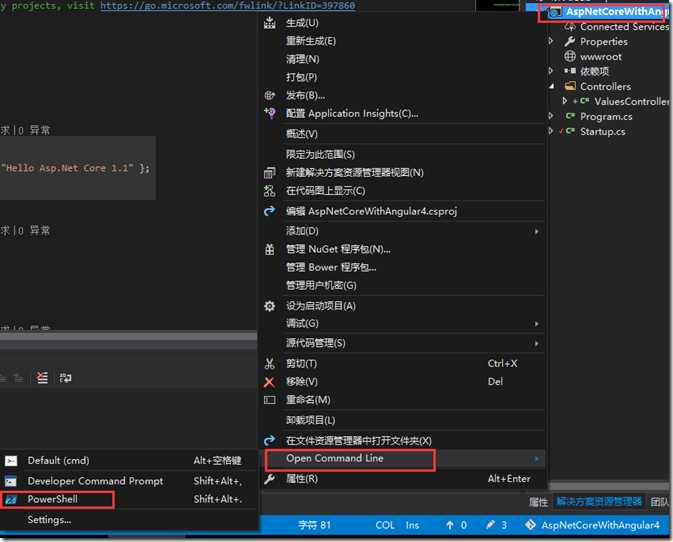Expand the Properties tree node arrow
Viewport: 673px width, 542px height.
551,41
